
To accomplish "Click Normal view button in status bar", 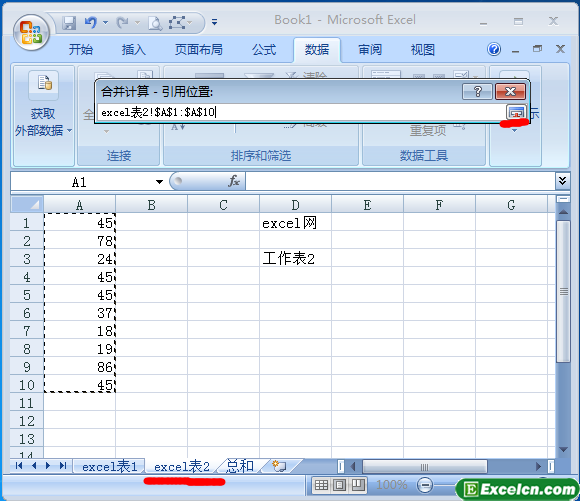I will [321, 485].
